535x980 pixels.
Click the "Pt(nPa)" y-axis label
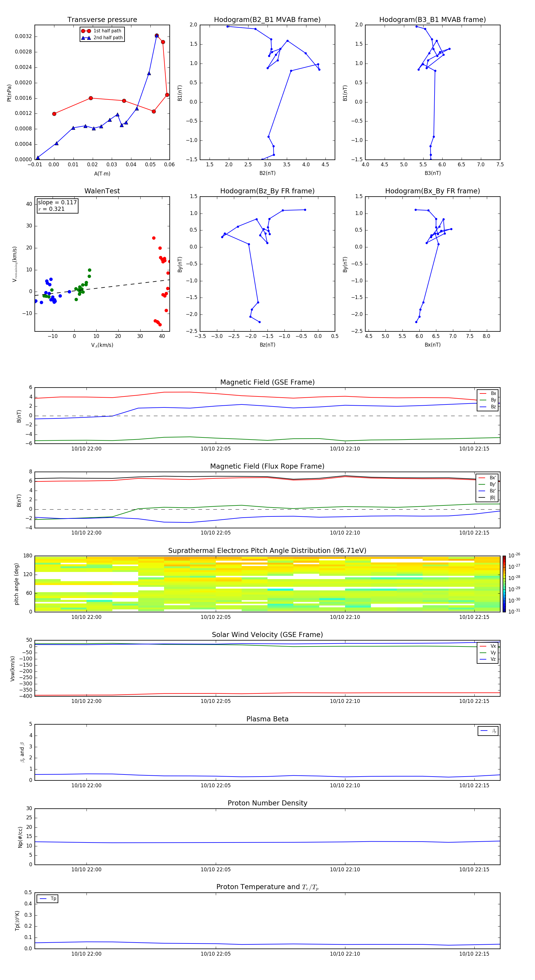pyautogui.click(x=9, y=93)
